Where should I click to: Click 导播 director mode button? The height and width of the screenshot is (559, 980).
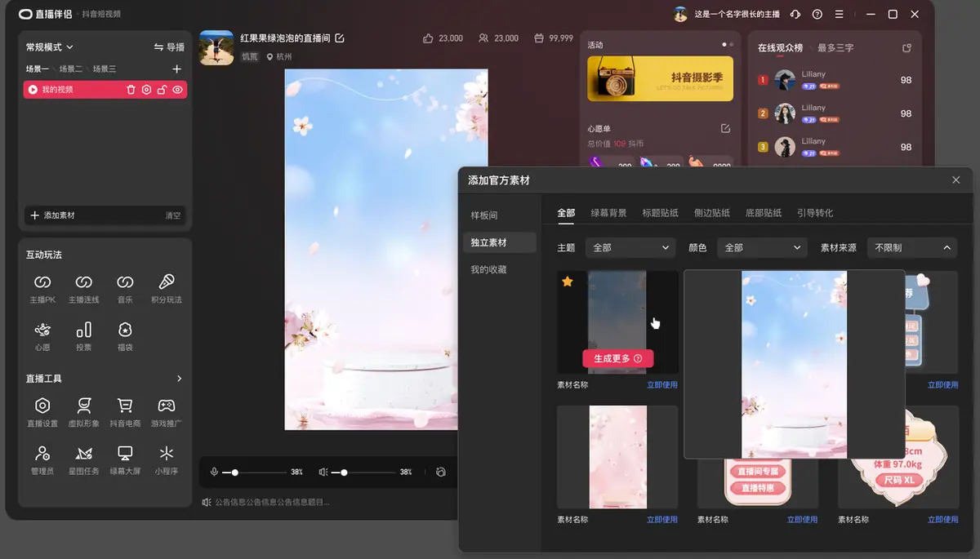pos(169,47)
